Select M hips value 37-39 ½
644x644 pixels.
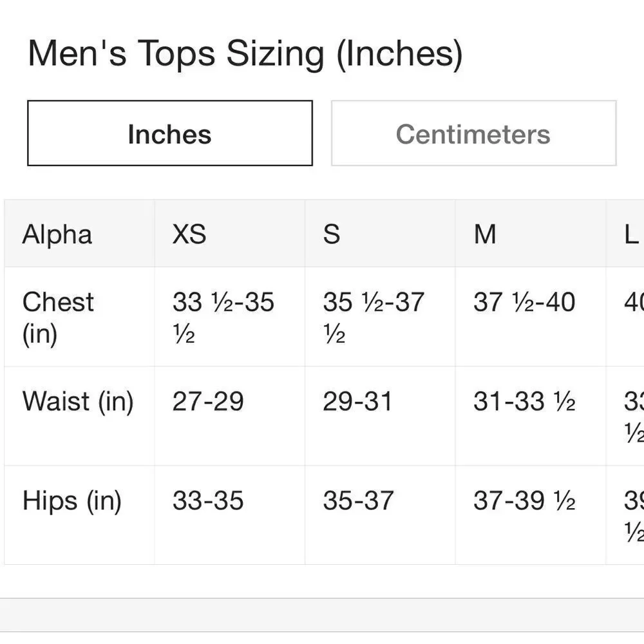(x=524, y=500)
